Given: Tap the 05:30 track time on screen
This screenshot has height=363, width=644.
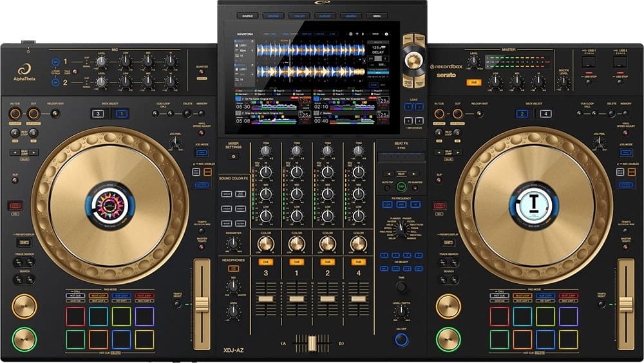Looking at the screenshot, I should tap(243, 107).
